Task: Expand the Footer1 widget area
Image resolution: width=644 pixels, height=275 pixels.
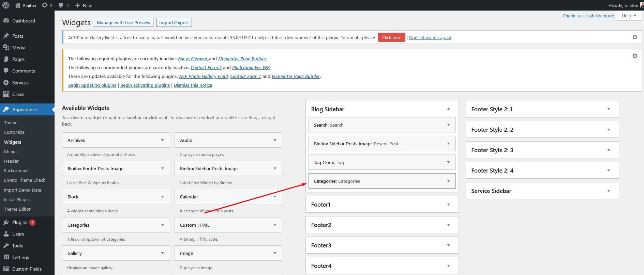Action: point(448,205)
